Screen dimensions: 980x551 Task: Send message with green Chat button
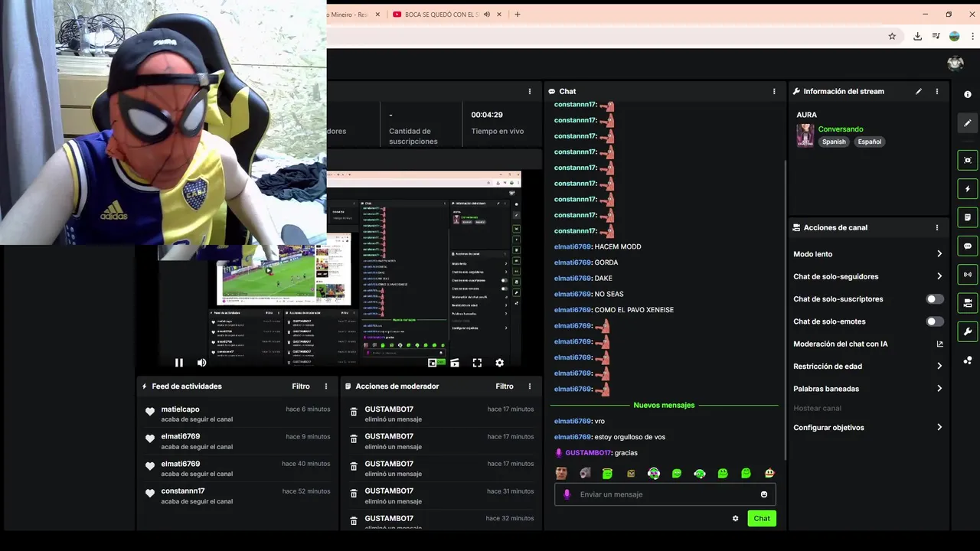click(x=762, y=518)
